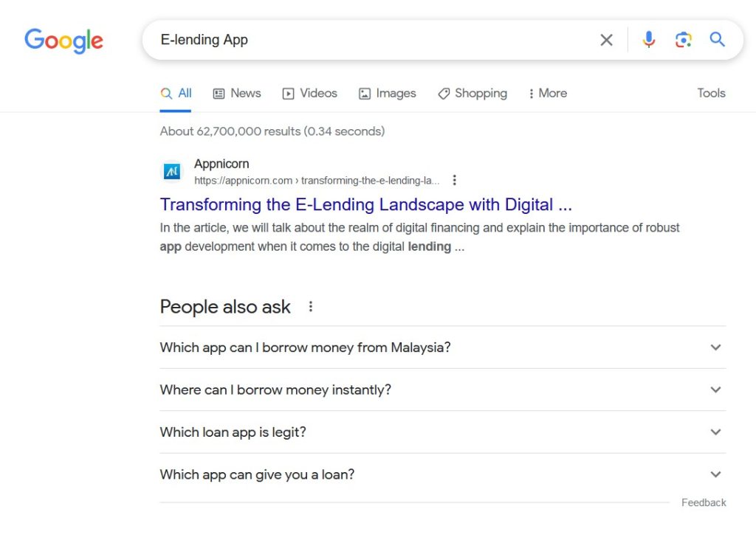
Task: Open 'Transforming the E-Lending Landscape' result link
Action: 365,204
